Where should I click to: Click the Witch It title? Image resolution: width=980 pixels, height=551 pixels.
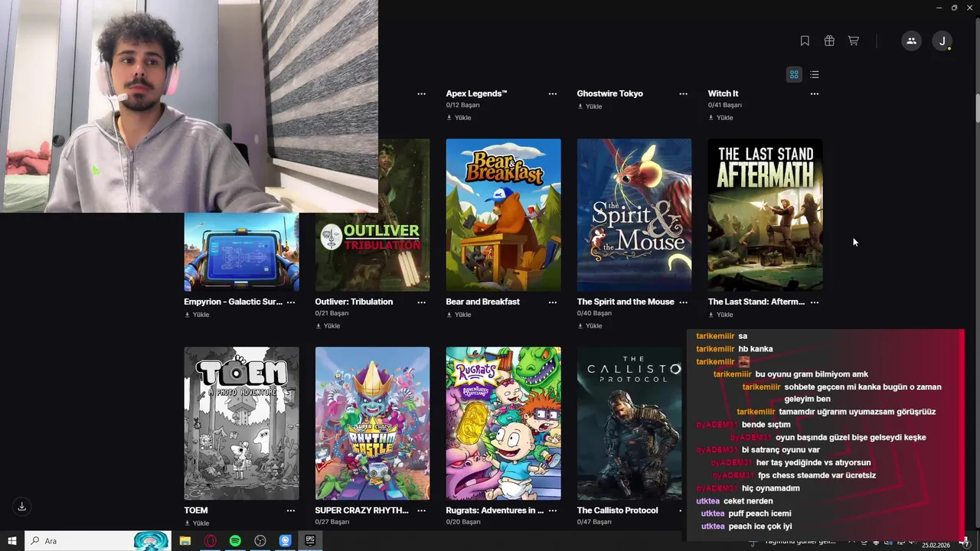click(x=723, y=93)
